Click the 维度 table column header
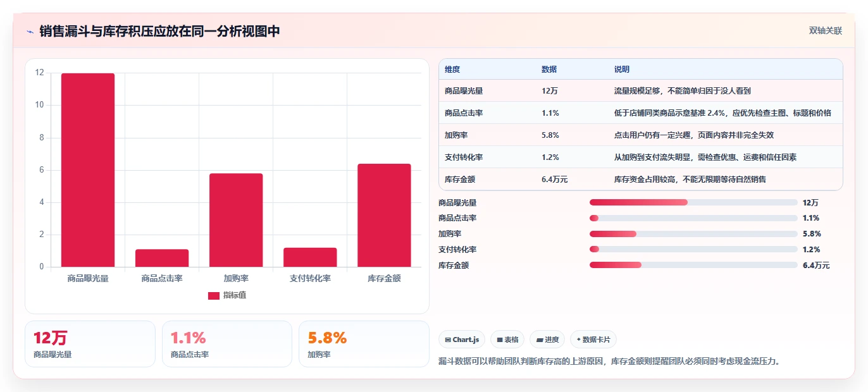The image size is (868, 392). (452, 70)
